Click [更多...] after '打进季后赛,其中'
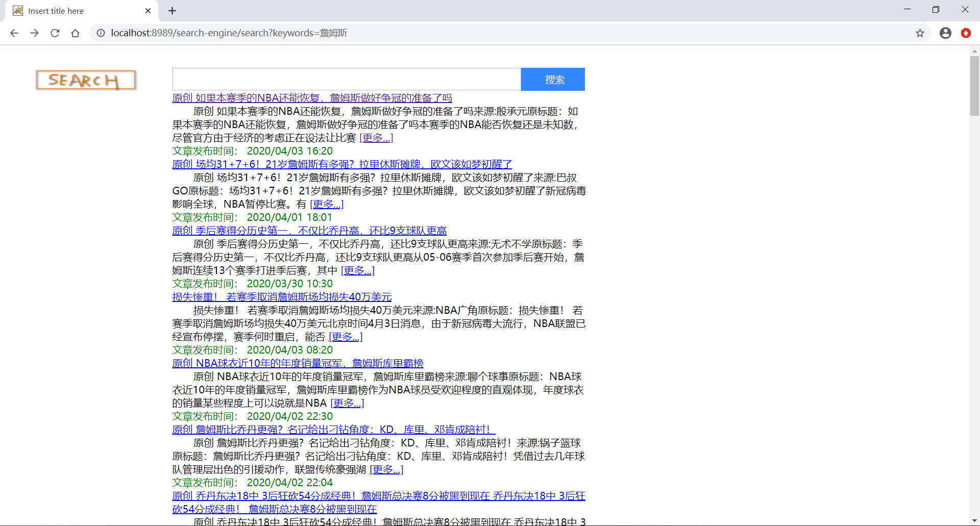Screen dimensions: 980x526 [x=357, y=270]
